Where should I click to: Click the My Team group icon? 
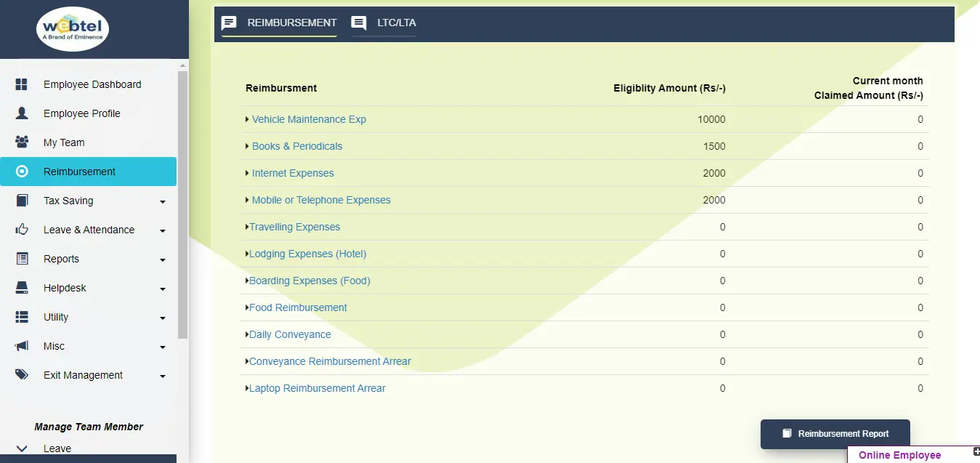click(22, 142)
